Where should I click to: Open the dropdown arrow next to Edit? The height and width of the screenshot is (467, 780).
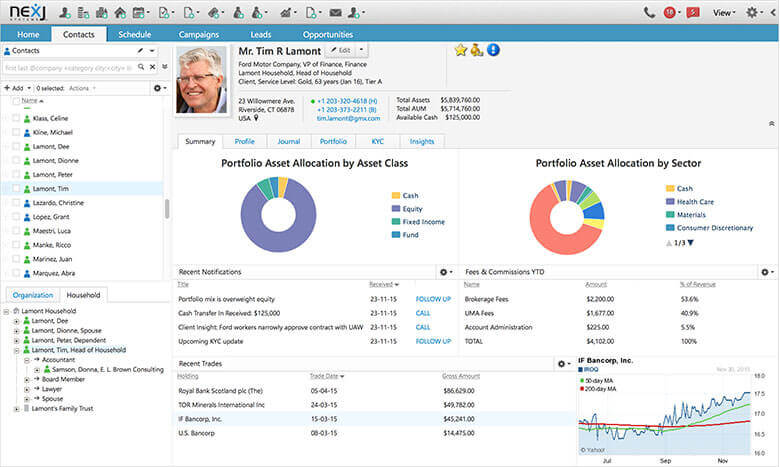tap(361, 50)
